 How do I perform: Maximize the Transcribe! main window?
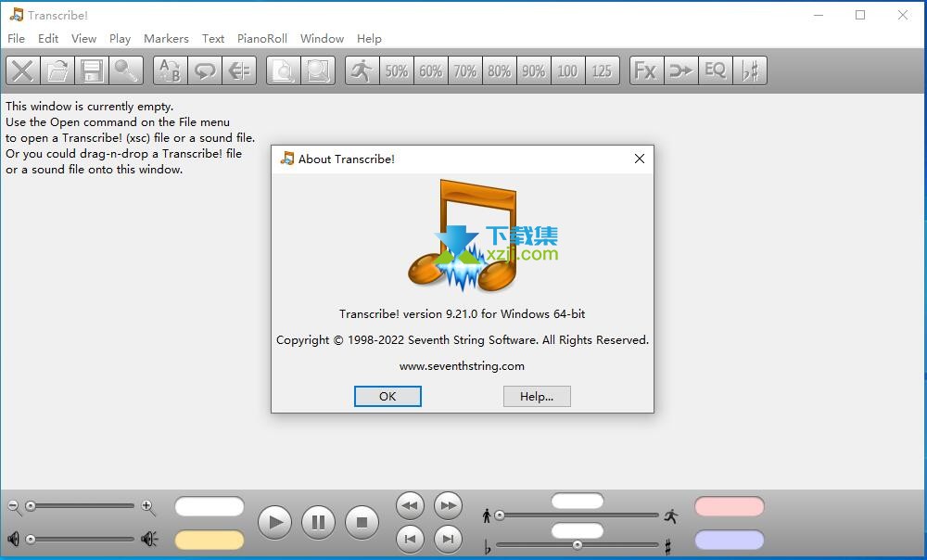(860, 15)
